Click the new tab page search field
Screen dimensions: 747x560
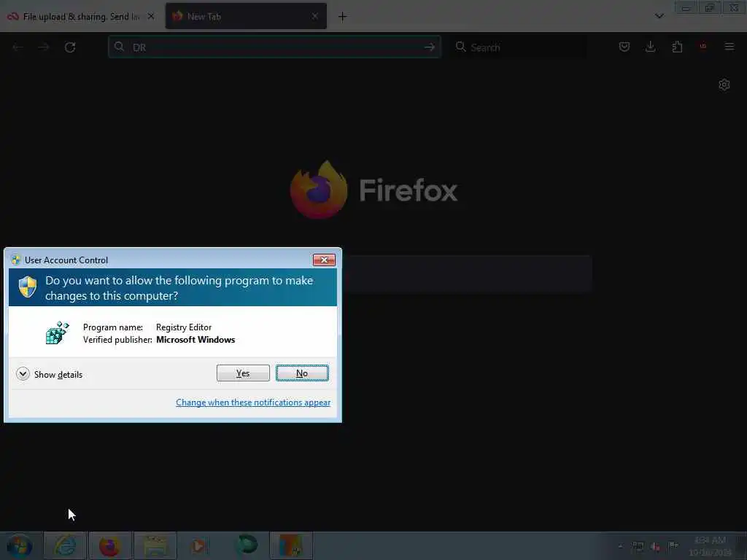point(468,274)
